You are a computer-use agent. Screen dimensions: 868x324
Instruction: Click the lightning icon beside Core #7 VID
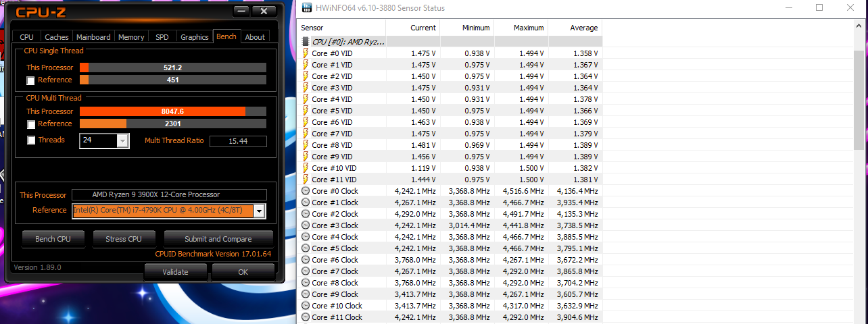(x=306, y=134)
